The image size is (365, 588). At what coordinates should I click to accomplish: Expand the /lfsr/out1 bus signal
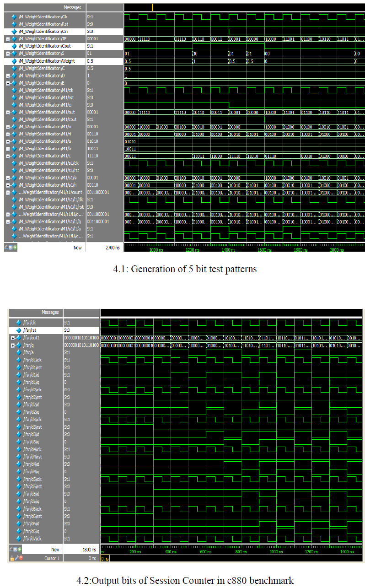coord(13,338)
